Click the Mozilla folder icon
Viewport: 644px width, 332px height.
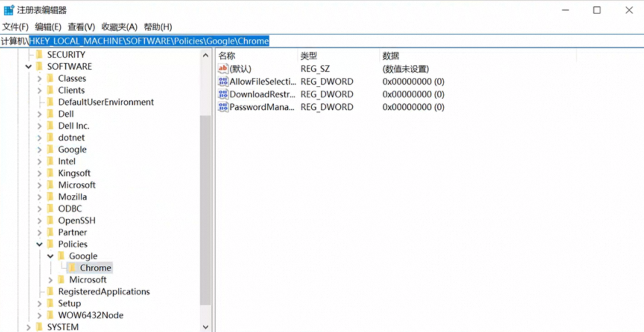51,197
